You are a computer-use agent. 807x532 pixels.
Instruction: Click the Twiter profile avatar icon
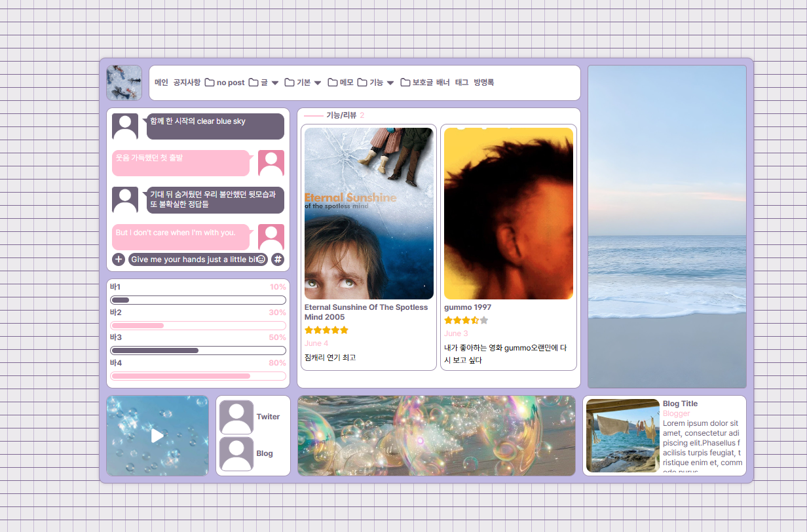click(x=236, y=417)
